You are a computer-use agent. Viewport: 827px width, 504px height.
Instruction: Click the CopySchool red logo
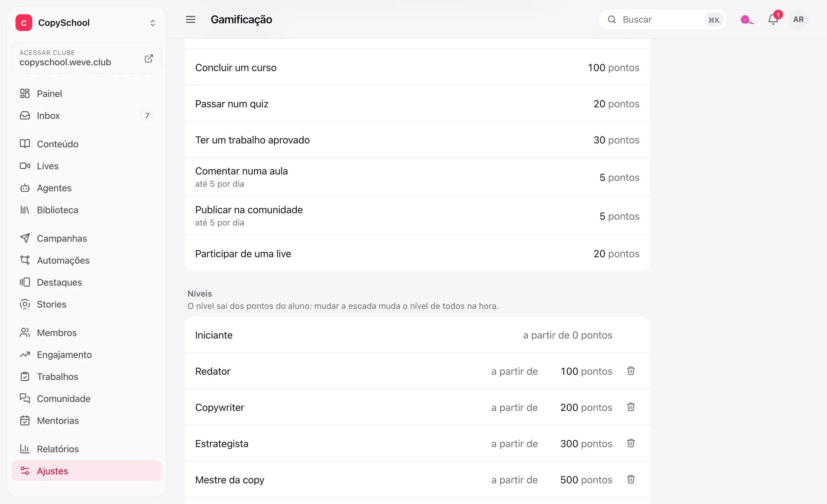[24, 23]
